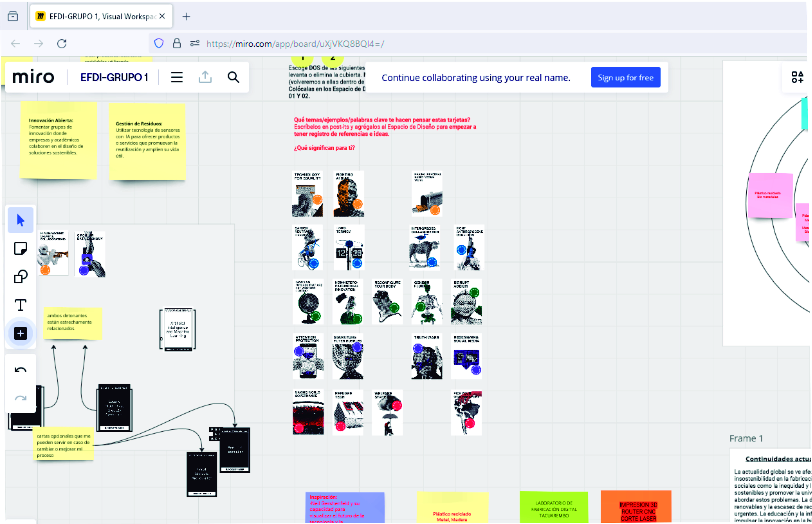Select the Truth Wars card
Viewport: 812px width, 524px height.
tap(427, 356)
